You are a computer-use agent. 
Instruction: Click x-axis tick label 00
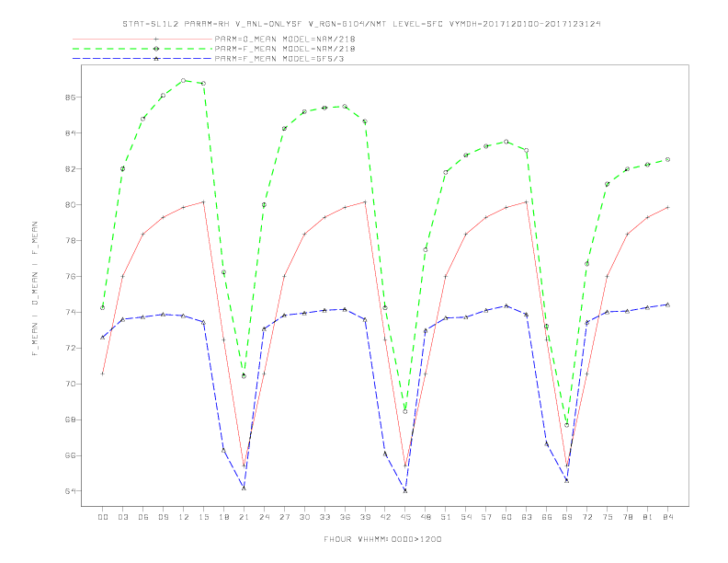pyautogui.click(x=103, y=517)
